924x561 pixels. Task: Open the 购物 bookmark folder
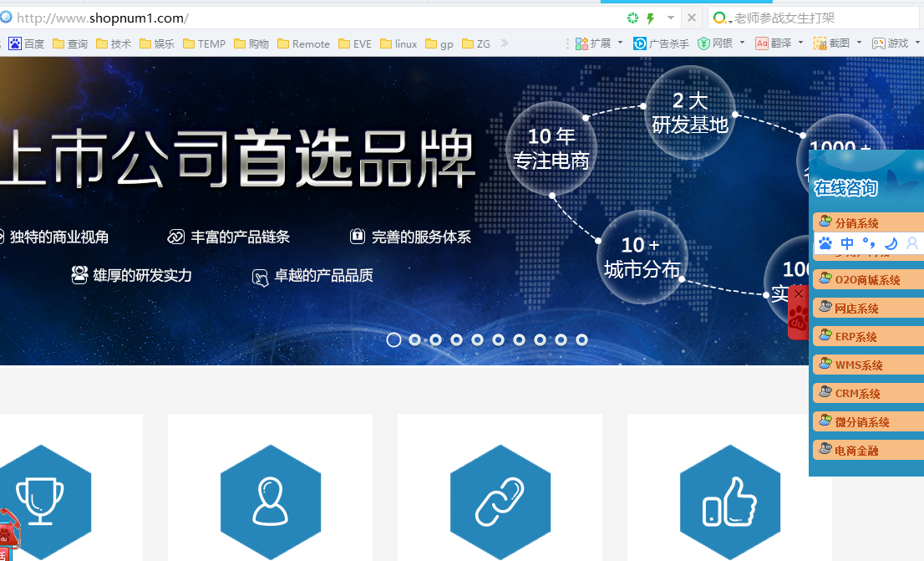tap(251, 43)
